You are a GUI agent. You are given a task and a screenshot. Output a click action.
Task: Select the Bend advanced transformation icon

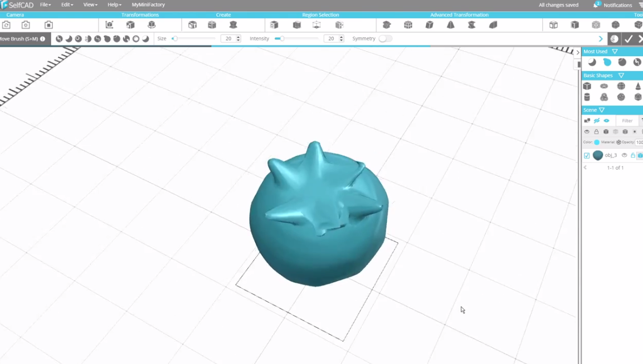pos(493,25)
